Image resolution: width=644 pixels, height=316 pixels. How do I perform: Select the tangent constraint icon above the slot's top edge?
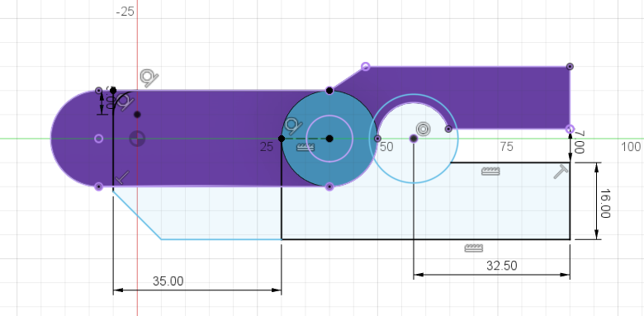(149, 78)
